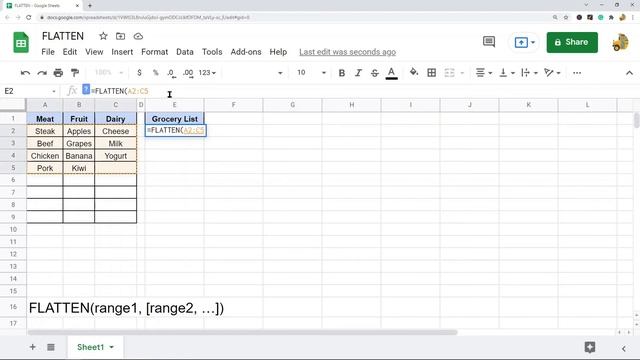Format as currency with dollar icon
The width and height of the screenshot is (640, 360).
pos(139,73)
